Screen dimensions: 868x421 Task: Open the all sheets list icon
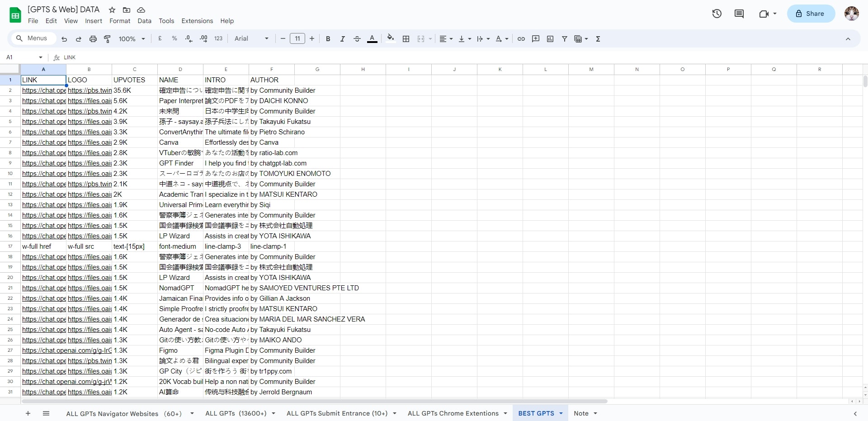click(x=46, y=413)
